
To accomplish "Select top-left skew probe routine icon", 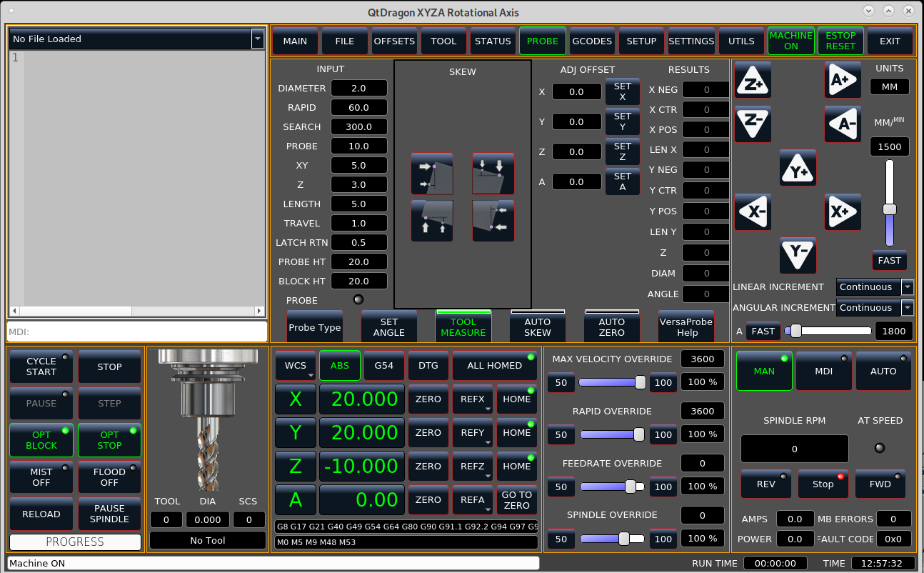I will (x=432, y=174).
